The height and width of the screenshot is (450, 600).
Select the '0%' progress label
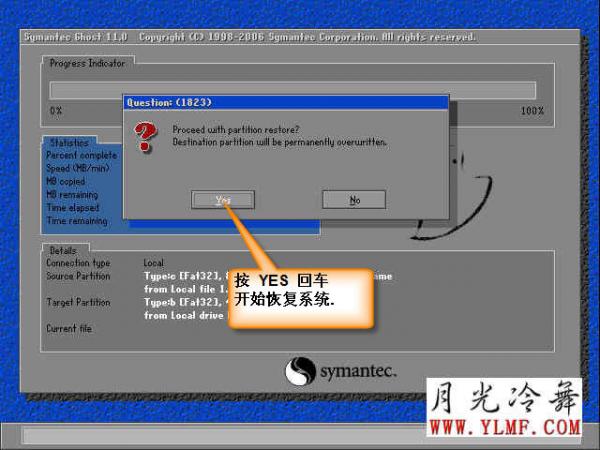pos(56,111)
